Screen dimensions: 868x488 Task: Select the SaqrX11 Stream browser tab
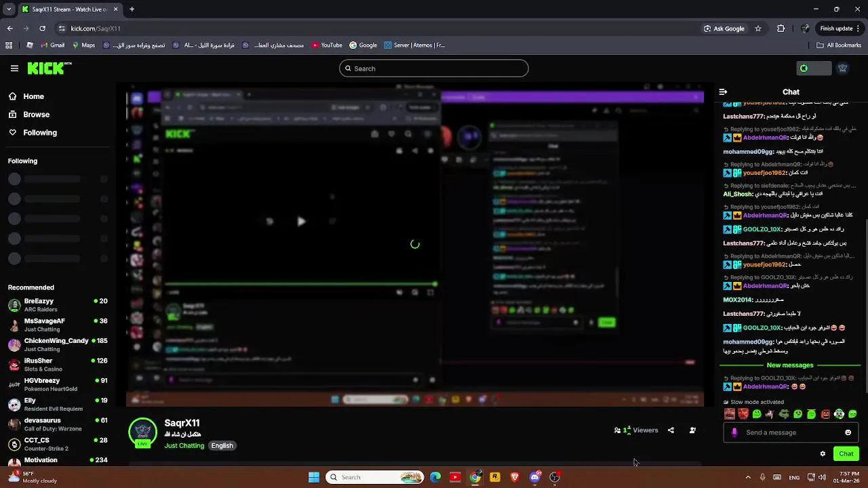tap(70, 9)
